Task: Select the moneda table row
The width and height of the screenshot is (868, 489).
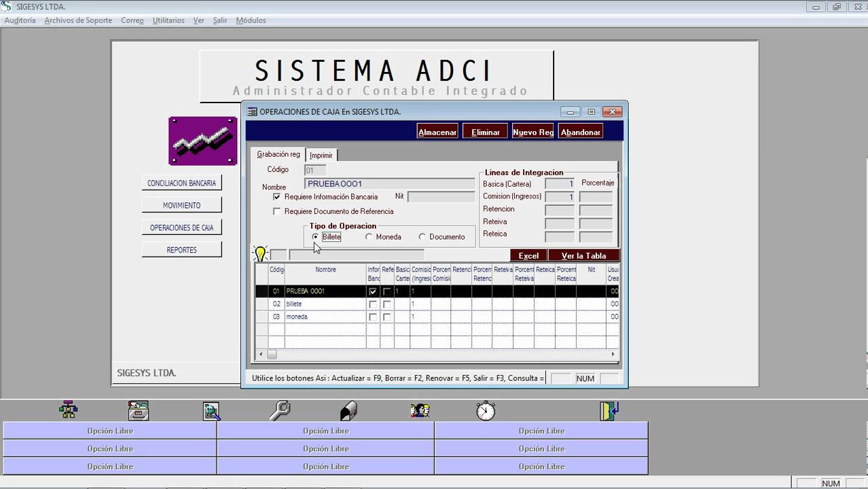Action: pos(437,317)
